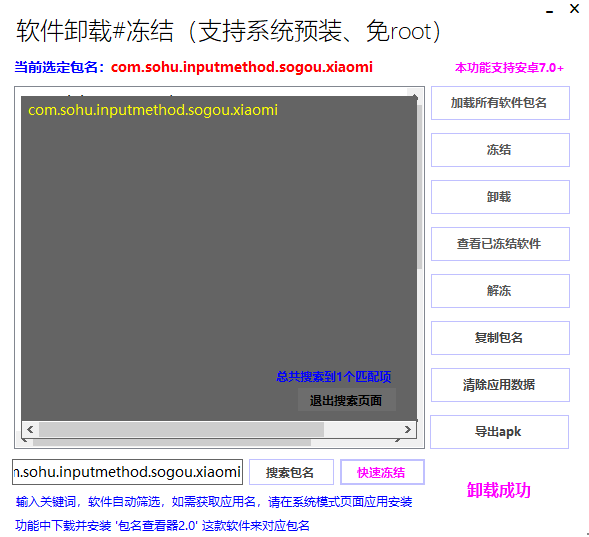This screenshot has width=589, height=537.
Task: Uninstall package using 卸载 button
Action: [500, 197]
